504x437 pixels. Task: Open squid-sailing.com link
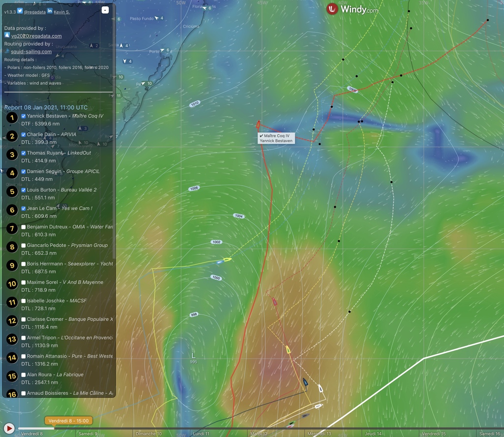[31, 51]
